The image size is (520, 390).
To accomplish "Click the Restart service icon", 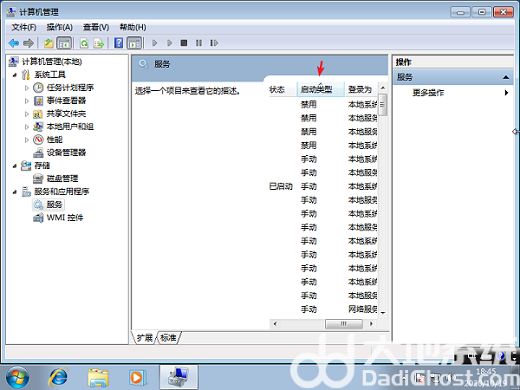I will 214,43.
